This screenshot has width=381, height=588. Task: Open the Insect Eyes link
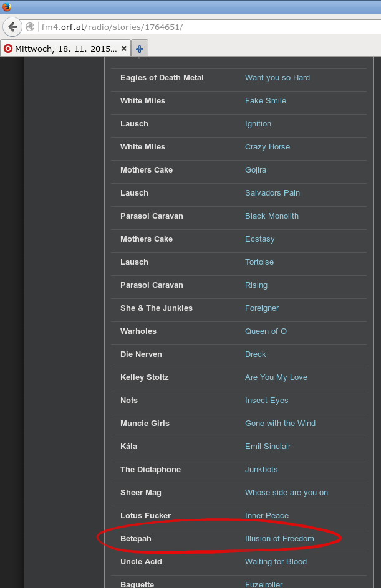[x=266, y=401]
